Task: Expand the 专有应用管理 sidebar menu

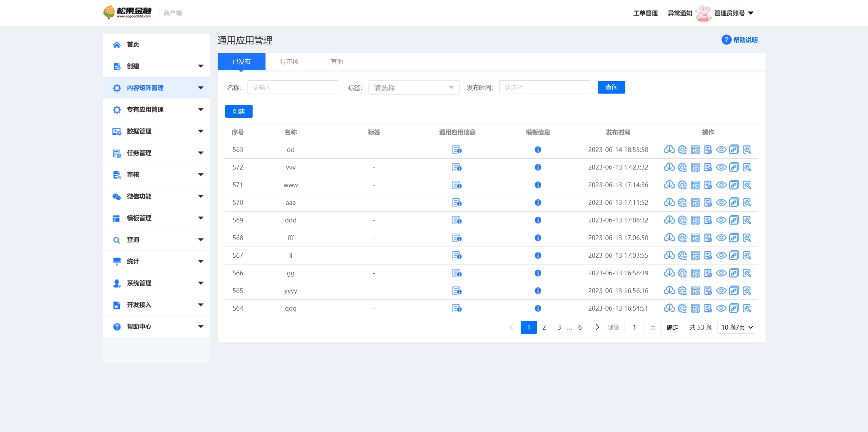Action: click(156, 110)
